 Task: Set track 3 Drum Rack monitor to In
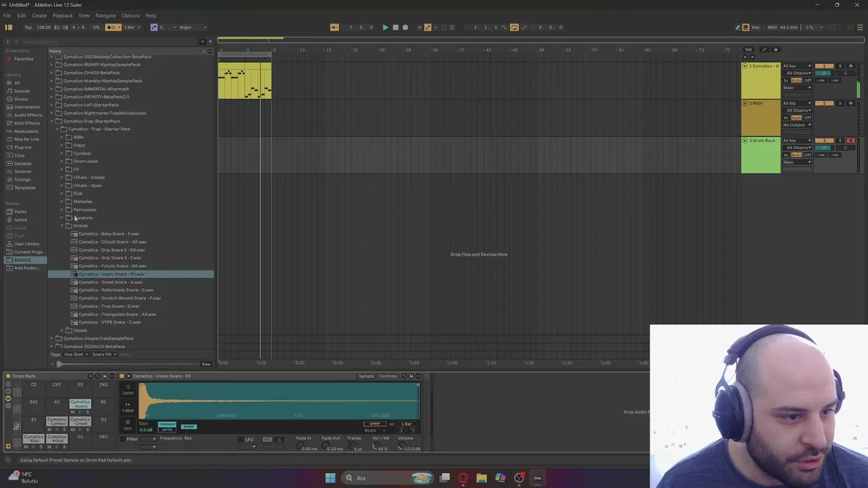point(786,155)
